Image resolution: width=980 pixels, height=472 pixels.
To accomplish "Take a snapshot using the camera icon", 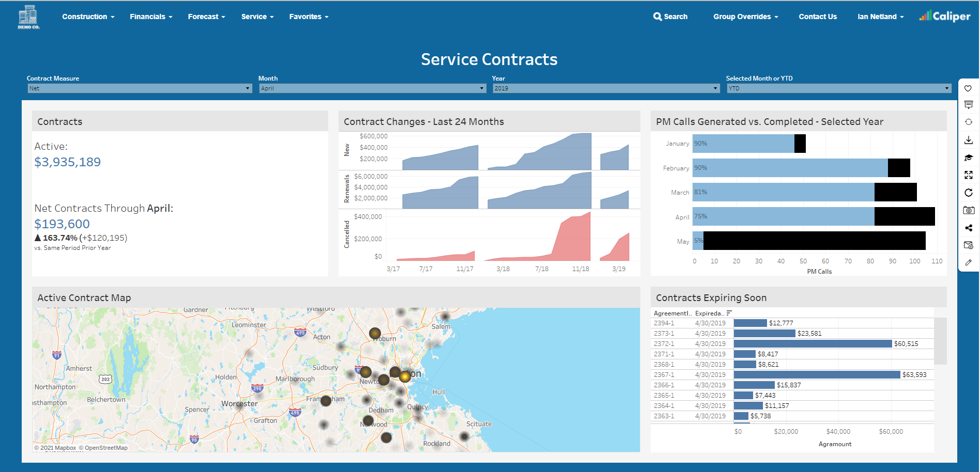I will click(969, 210).
